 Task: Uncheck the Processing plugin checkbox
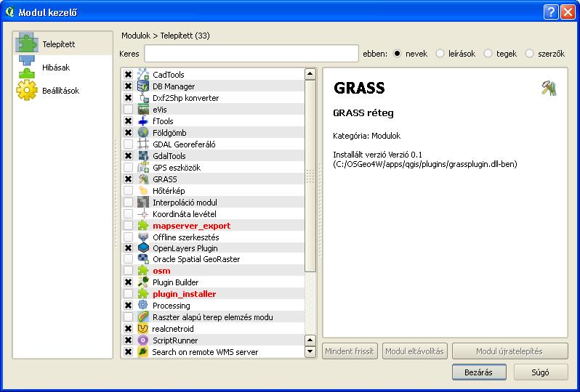pos(129,306)
